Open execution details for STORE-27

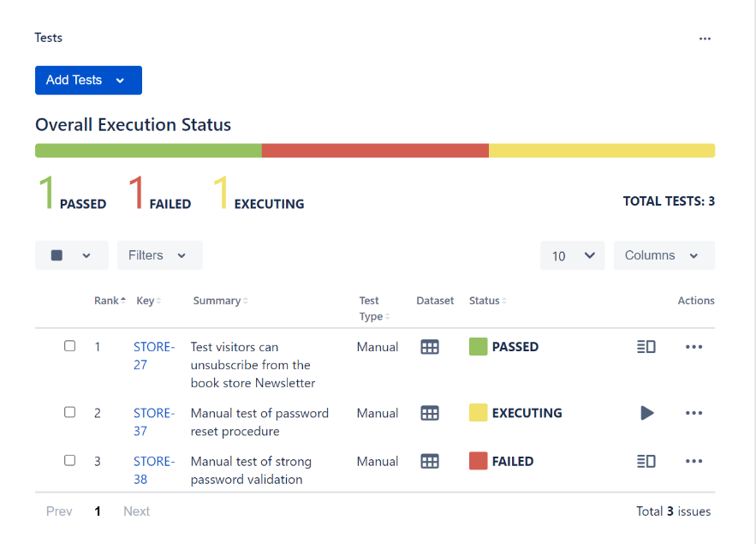646,347
